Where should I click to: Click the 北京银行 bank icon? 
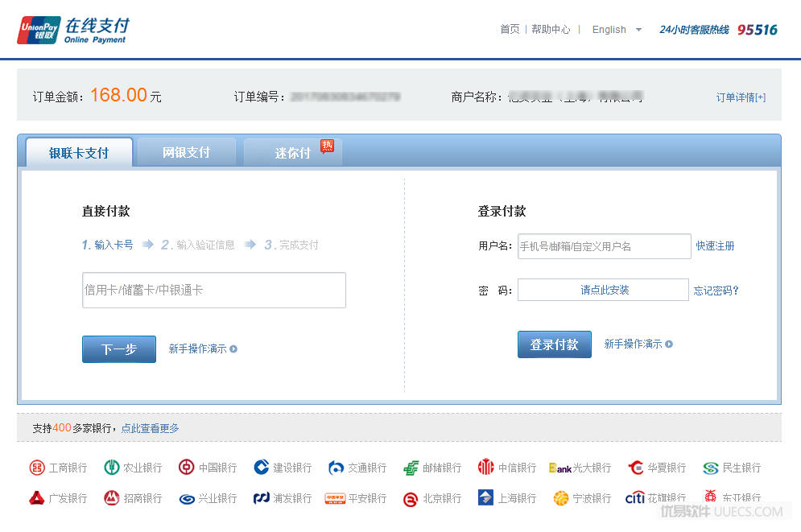pos(411,499)
